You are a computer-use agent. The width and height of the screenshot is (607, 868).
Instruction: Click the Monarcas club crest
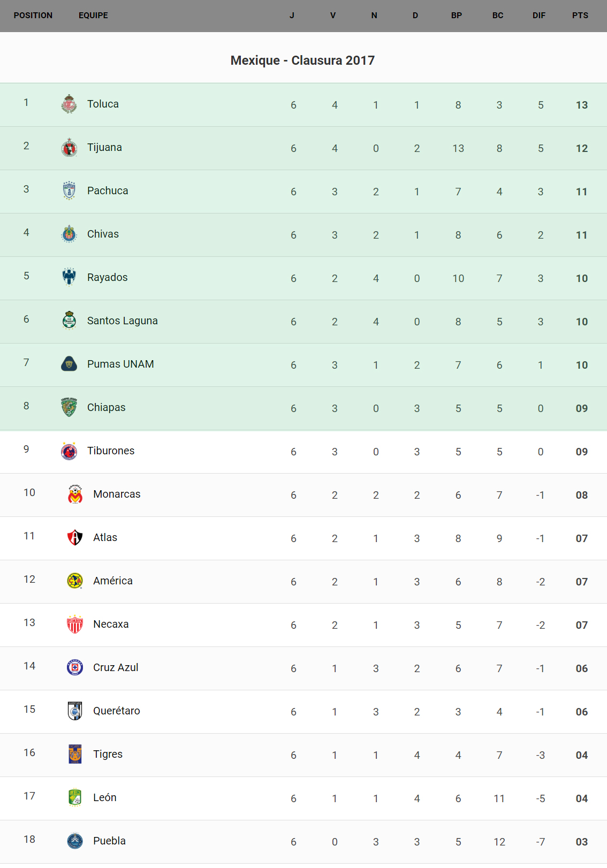click(75, 494)
